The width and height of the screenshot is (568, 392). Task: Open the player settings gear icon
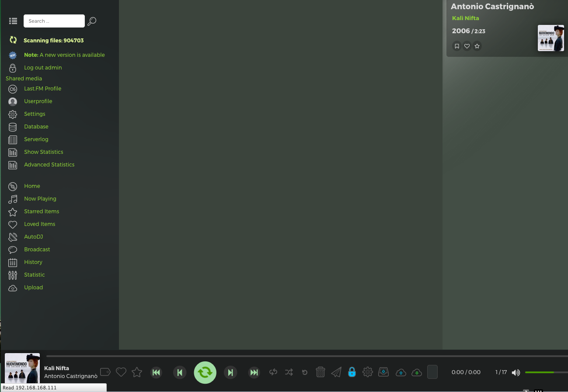[x=368, y=372]
